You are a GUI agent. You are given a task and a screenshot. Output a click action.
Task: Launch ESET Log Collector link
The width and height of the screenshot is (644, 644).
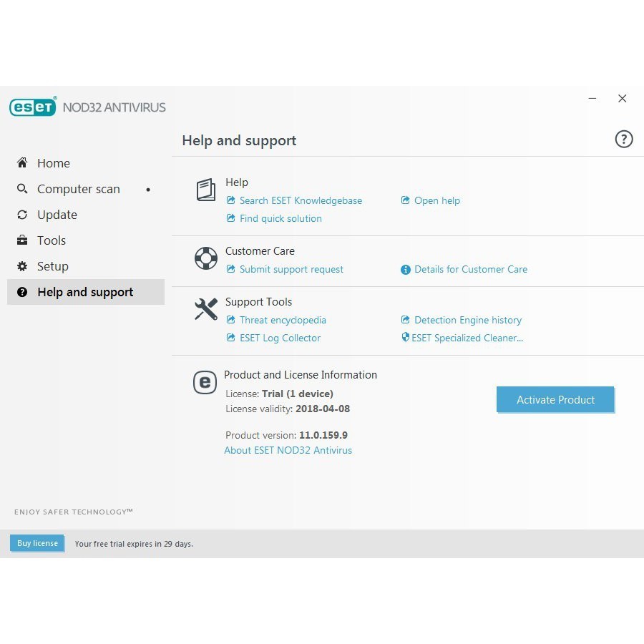click(280, 338)
